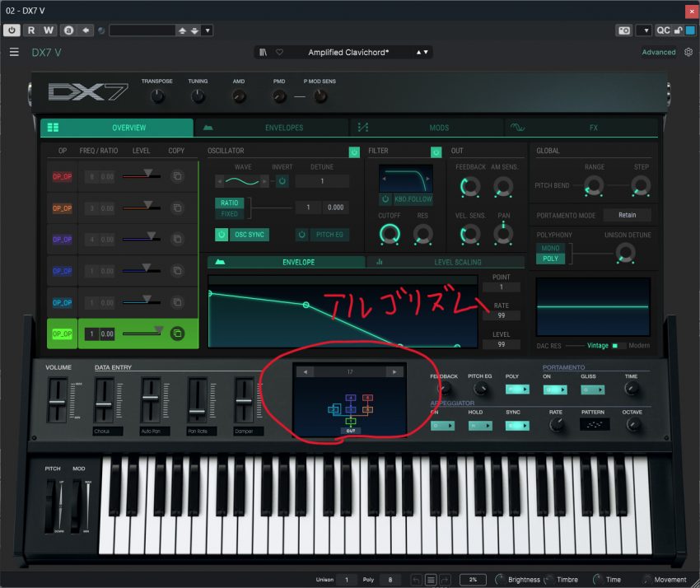
Task: Click the Advanced button
Action: [x=659, y=52]
